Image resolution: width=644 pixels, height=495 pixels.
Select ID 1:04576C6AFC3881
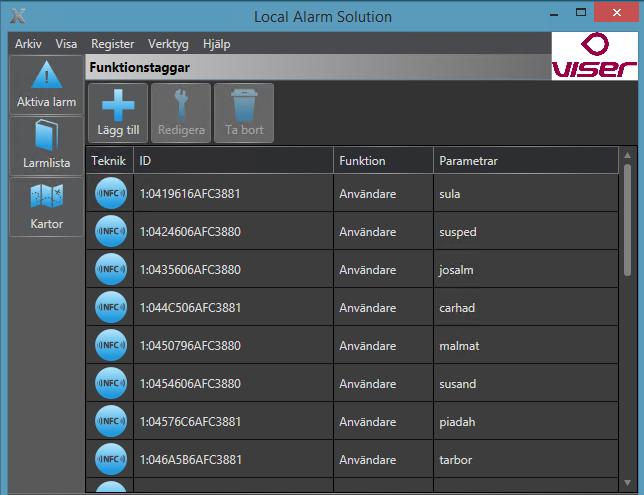pyautogui.click(x=190, y=421)
